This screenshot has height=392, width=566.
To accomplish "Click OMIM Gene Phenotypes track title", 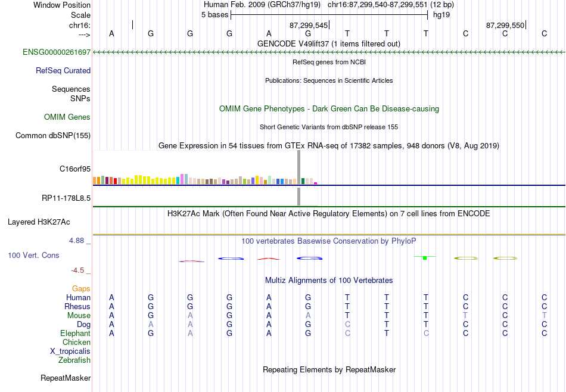I will coord(329,108).
